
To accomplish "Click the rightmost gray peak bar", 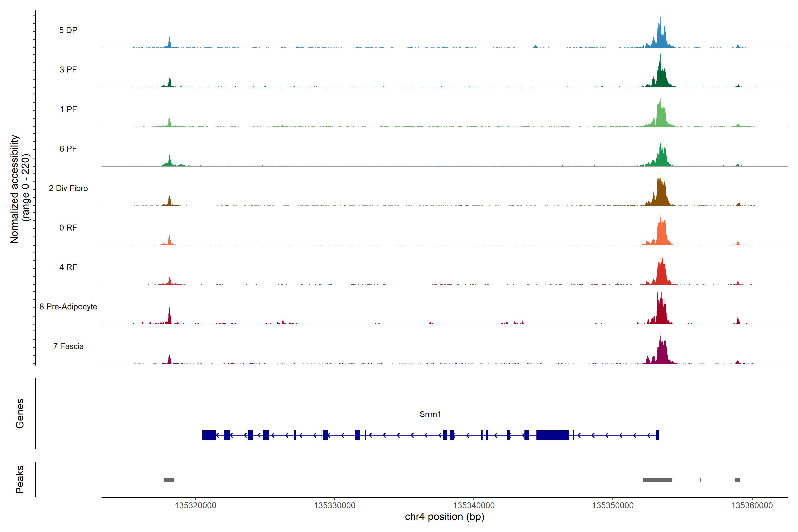I will tap(737, 480).
